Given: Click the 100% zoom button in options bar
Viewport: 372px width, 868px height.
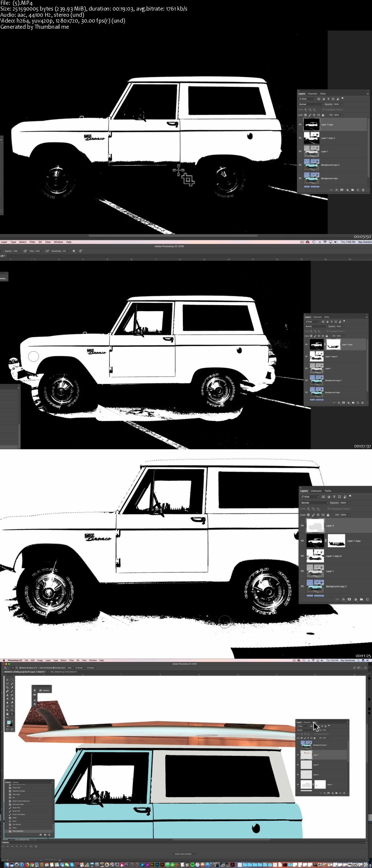Looking at the screenshot, I should [x=69, y=668].
